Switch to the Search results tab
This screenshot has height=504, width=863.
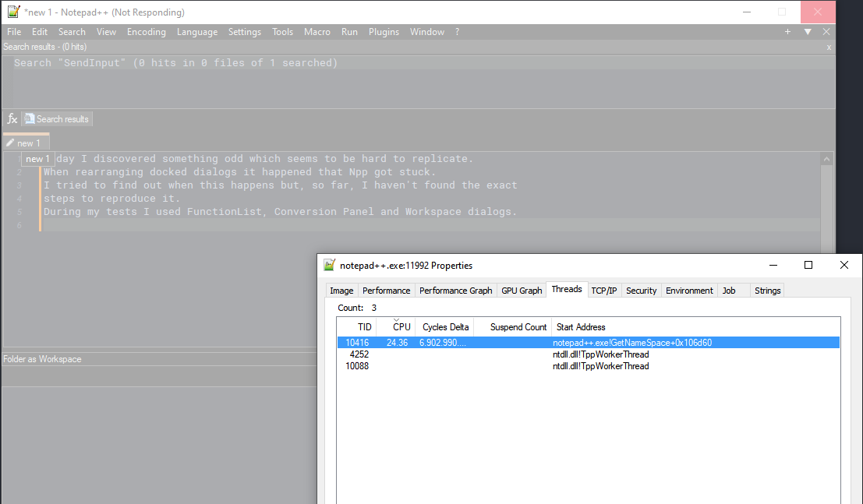point(57,119)
